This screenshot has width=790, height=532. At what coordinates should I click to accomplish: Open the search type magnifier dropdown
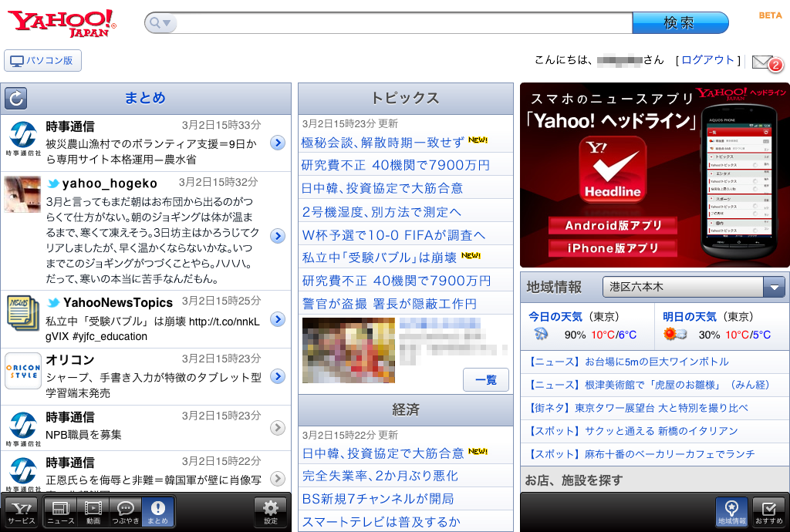click(160, 22)
